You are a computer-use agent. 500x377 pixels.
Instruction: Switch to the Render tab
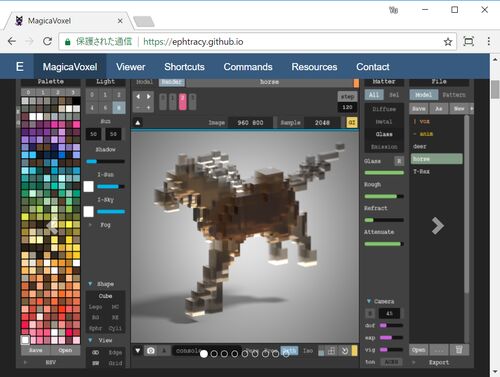pyautogui.click(x=172, y=82)
